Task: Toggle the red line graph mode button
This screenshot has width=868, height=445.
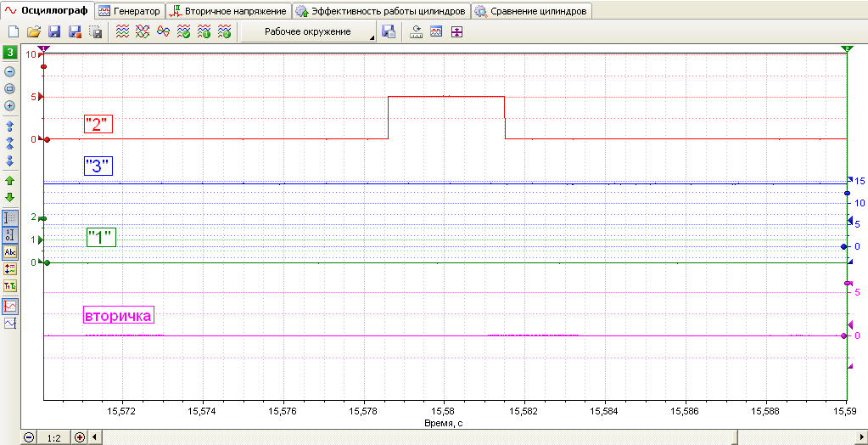Action: pos(10,306)
